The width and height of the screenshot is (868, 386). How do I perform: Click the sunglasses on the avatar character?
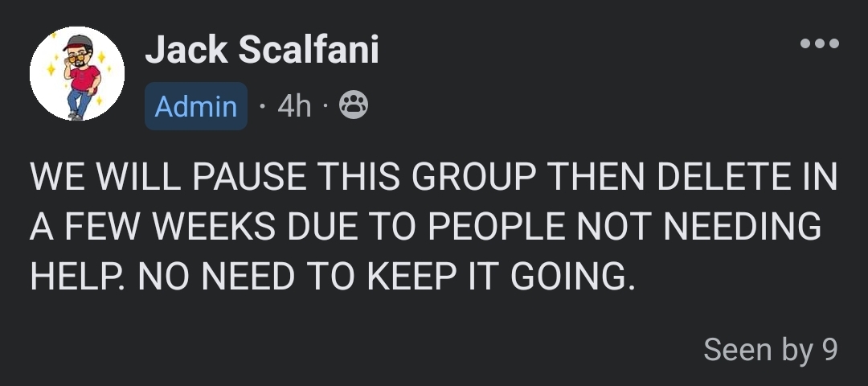point(77,58)
